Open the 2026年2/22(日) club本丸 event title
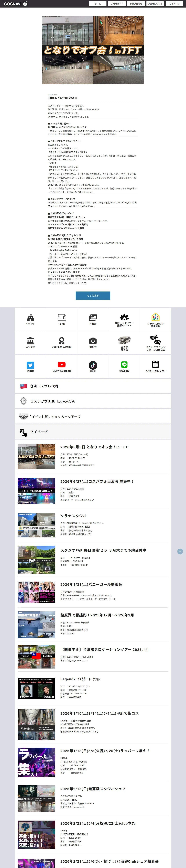The height and width of the screenshot is (868, 186). coord(98,823)
